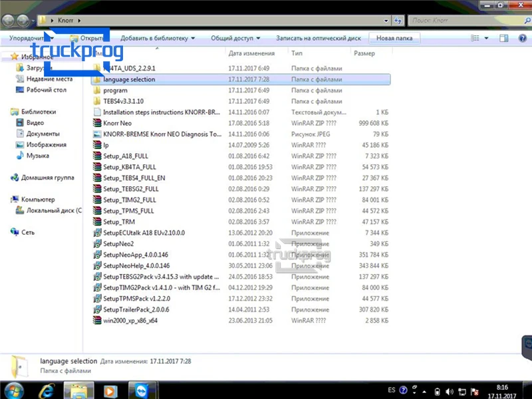Screen dimensions: 532x399
Task: Select Компьютер in the navigation pane
Action: pos(33,199)
